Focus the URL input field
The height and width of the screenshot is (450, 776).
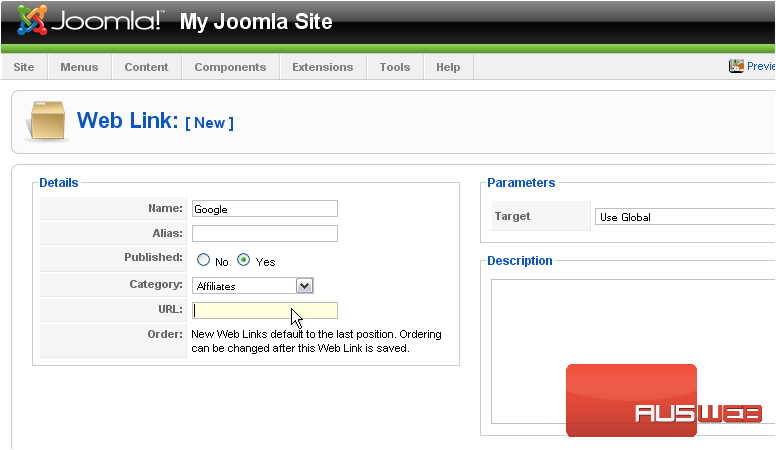(x=264, y=310)
